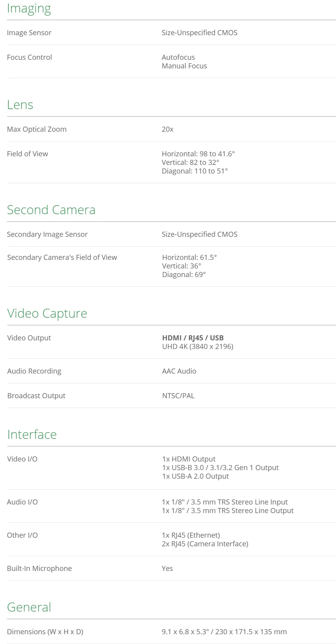Viewport: 336px width, 644px height.
Task: Select the USB-B 3.0 / 3.1/3.2 Gen 1 Output line
Action: 220,468
